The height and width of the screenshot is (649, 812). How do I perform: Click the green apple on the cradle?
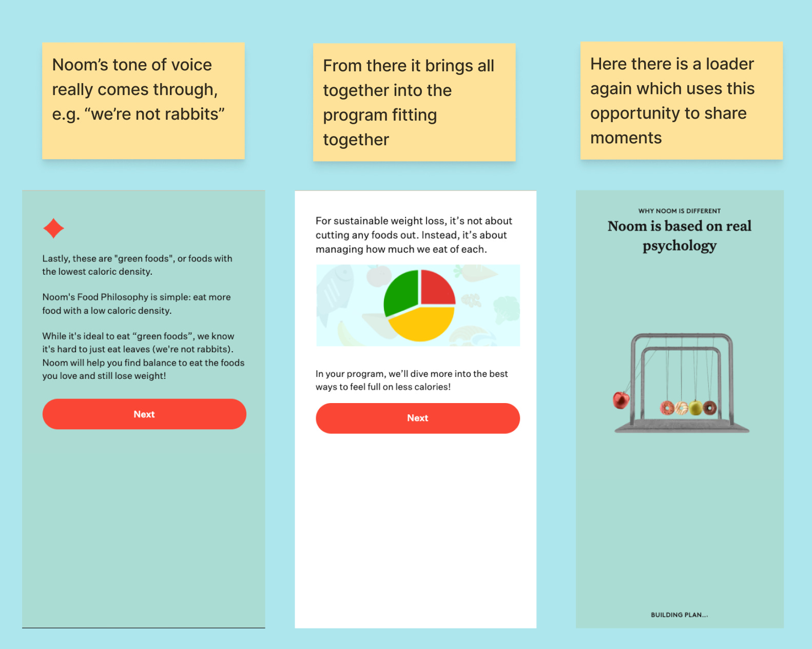(695, 408)
